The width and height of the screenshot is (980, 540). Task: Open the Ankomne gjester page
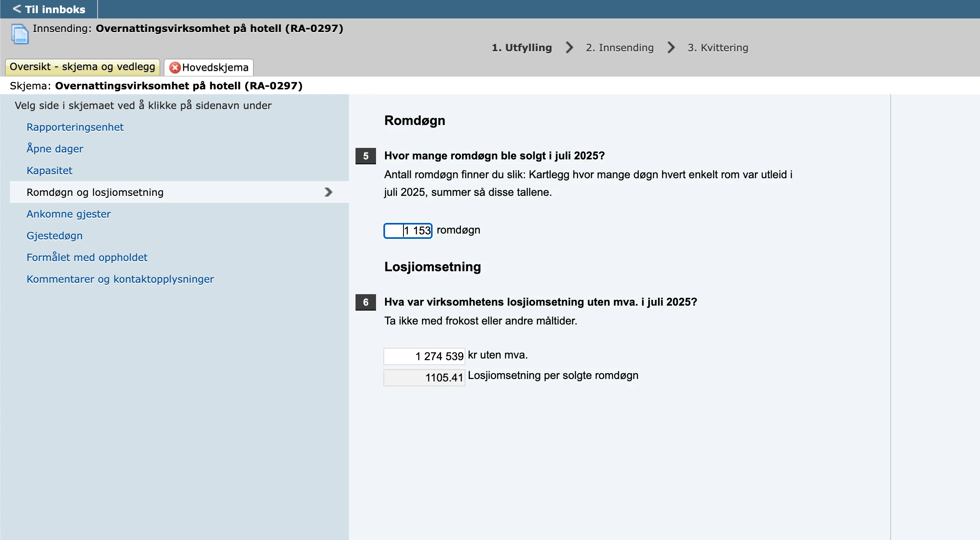click(x=68, y=214)
